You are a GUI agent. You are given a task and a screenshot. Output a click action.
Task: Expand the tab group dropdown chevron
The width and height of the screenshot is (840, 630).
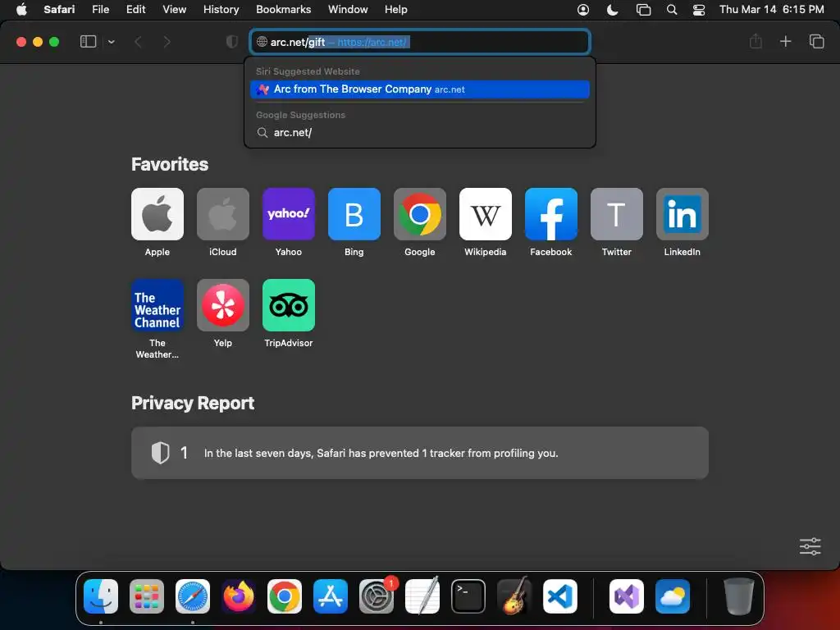[111, 42]
